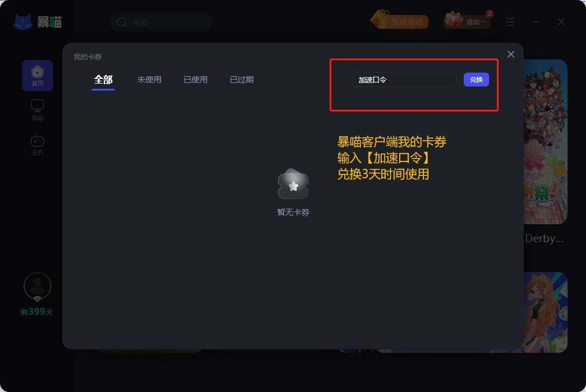586x392 pixels.
Task: Click the empty coupon star ticket icon
Action: click(294, 184)
